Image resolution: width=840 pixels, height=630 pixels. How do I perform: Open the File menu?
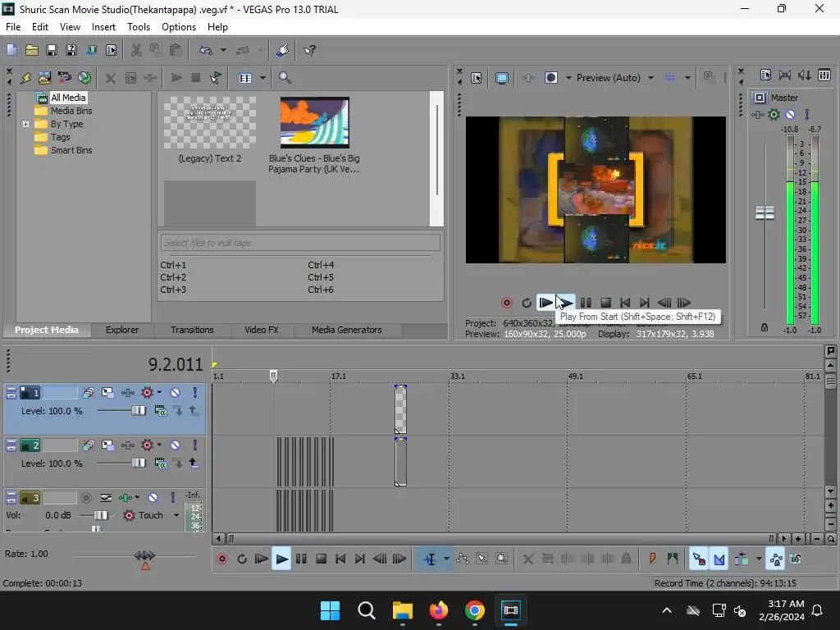[x=13, y=27]
